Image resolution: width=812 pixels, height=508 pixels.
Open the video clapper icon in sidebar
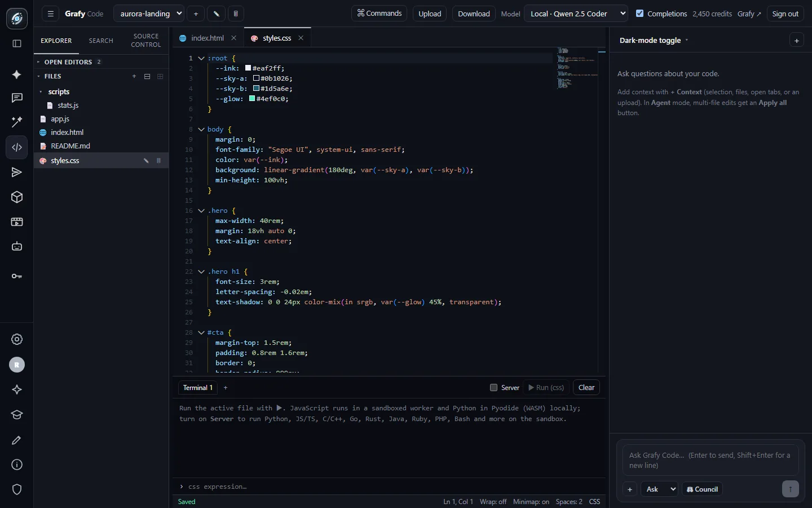click(x=17, y=222)
